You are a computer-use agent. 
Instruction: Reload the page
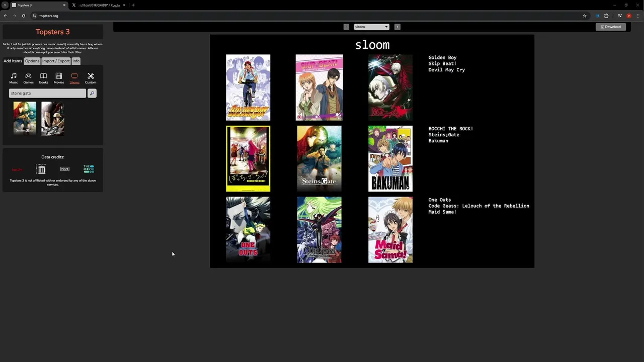(x=23, y=16)
